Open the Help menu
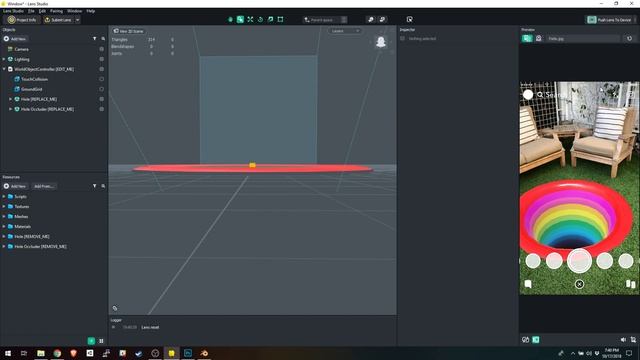Viewport: 640px width, 360px height. (91, 11)
